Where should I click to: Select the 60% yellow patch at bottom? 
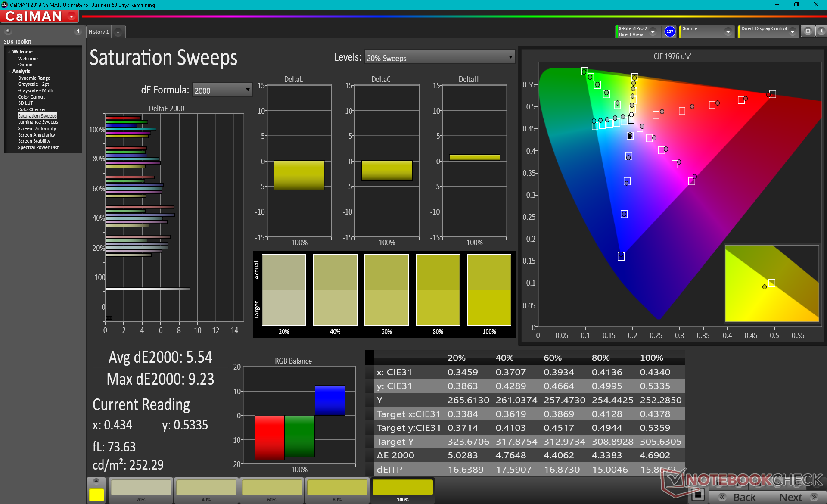[272, 490]
